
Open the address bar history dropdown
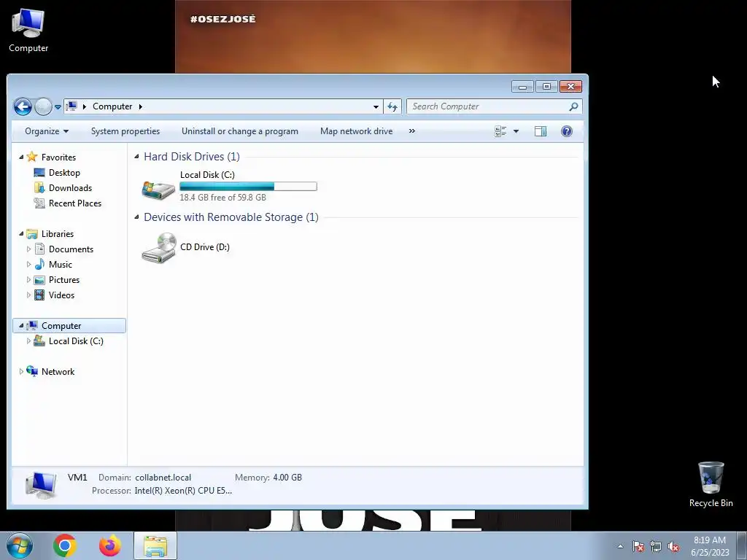[376, 106]
